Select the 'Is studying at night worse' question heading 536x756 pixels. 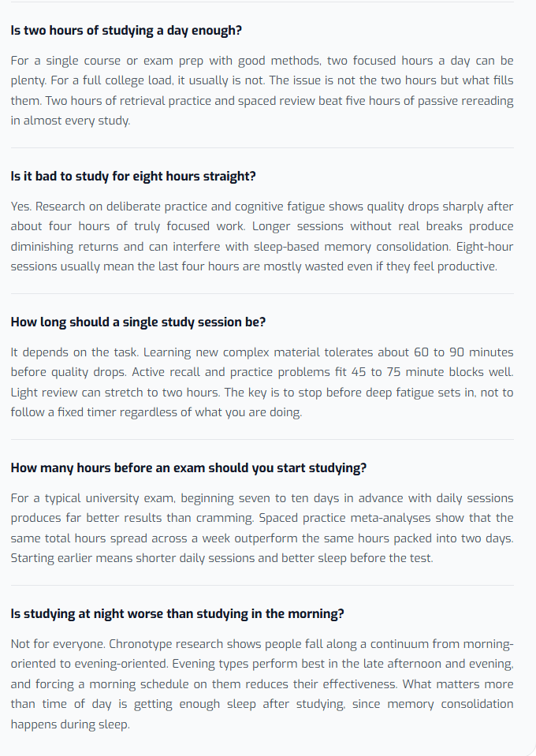pyautogui.click(x=177, y=614)
